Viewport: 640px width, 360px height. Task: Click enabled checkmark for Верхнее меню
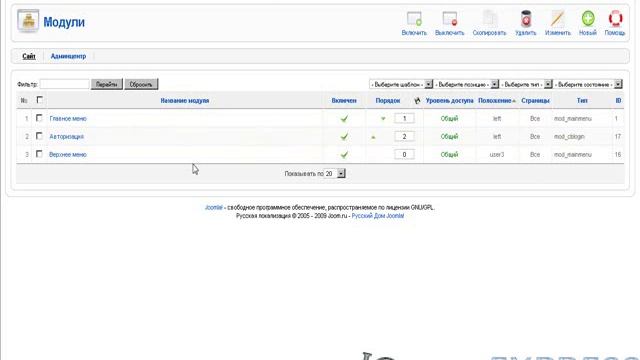pyautogui.click(x=344, y=155)
